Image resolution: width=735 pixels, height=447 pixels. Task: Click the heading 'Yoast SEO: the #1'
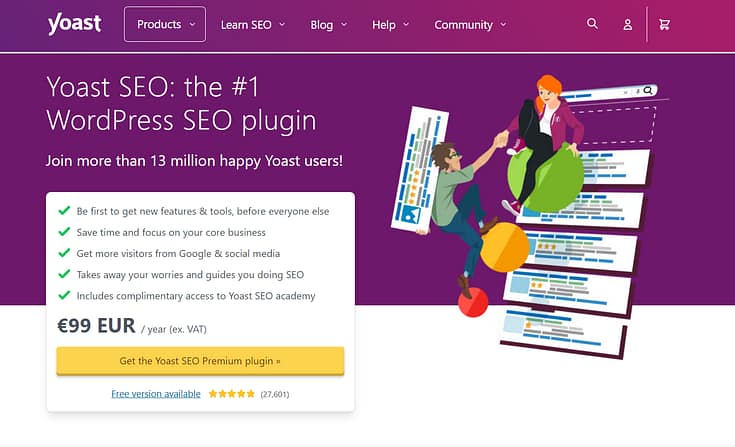[153, 87]
